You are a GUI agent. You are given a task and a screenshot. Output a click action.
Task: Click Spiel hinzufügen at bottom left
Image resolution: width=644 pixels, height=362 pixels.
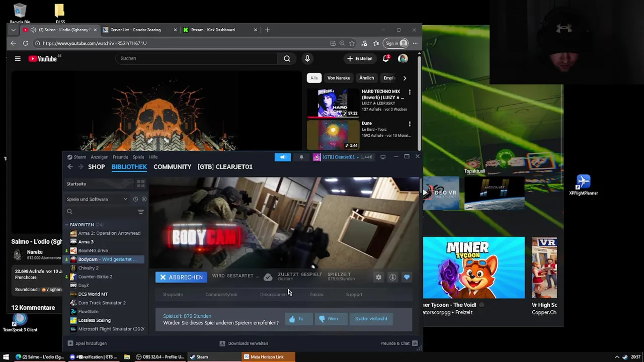pos(87,343)
